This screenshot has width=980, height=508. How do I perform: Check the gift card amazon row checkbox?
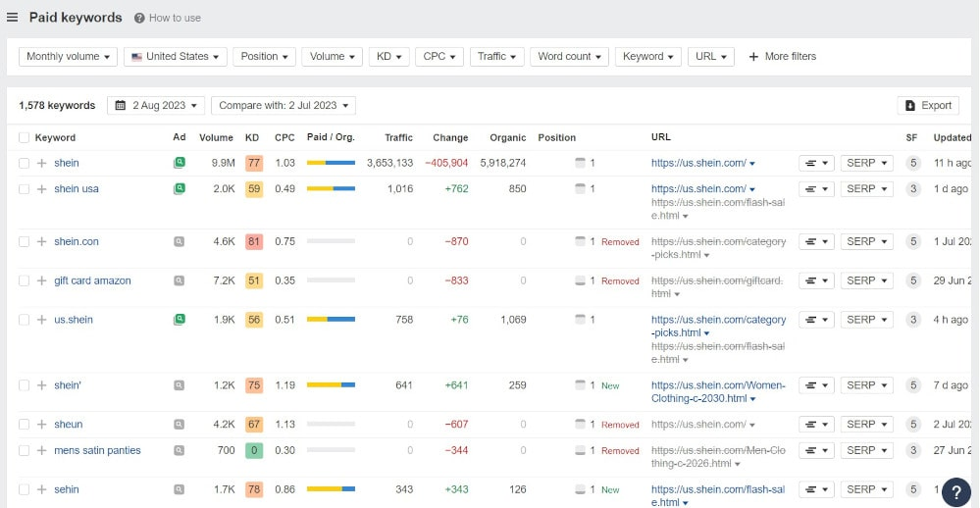tap(24, 280)
